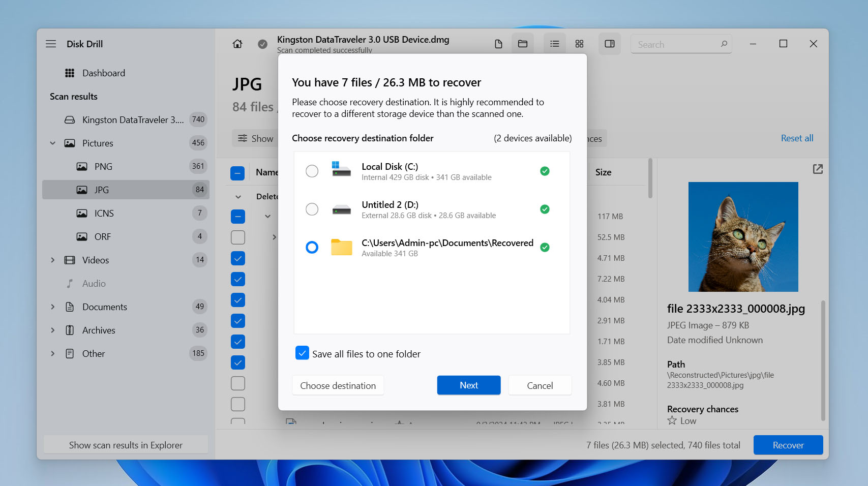Image resolution: width=868 pixels, height=486 pixels.
Task: Click the file list vertical scrollbar
Action: (650, 179)
